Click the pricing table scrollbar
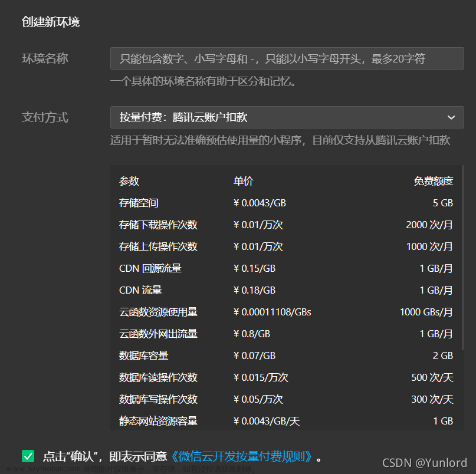This screenshot has height=474, width=476. (462, 257)
